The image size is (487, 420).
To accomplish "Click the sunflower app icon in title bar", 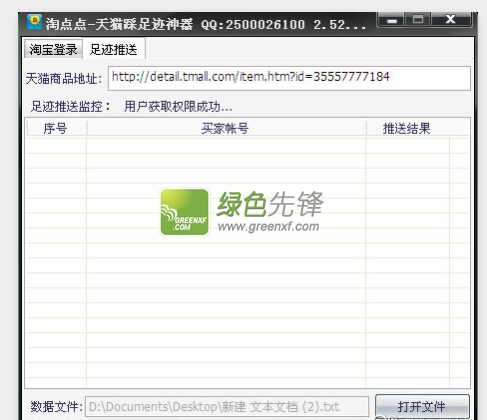I will coord(34,22).
